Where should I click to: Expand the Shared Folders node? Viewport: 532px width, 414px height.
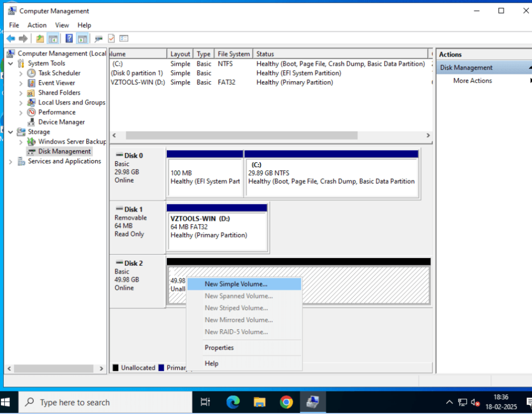coord(21,93)
